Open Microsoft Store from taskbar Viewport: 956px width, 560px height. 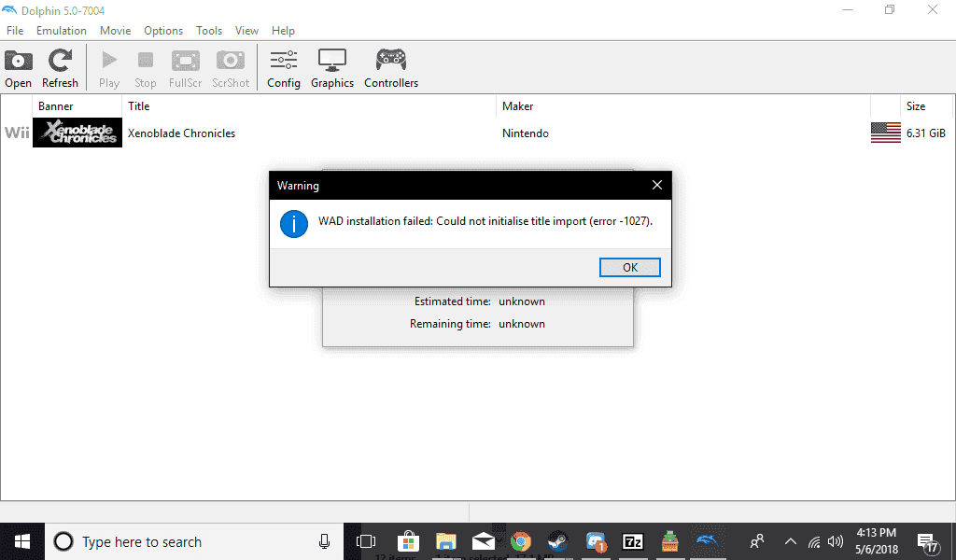pos(408,541)
